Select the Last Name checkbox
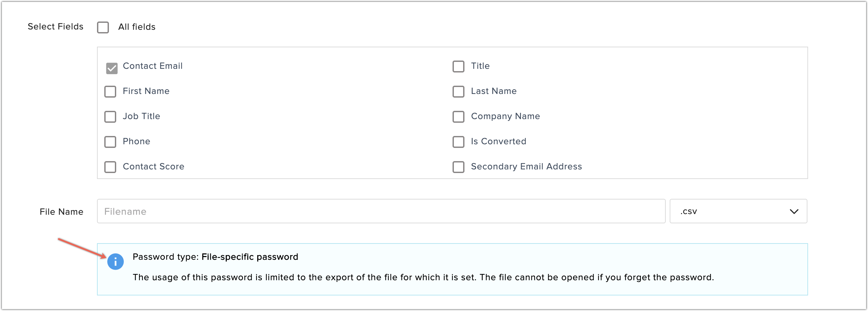The height and width of the screenshot is (311, 868). (x=458, y=92)
